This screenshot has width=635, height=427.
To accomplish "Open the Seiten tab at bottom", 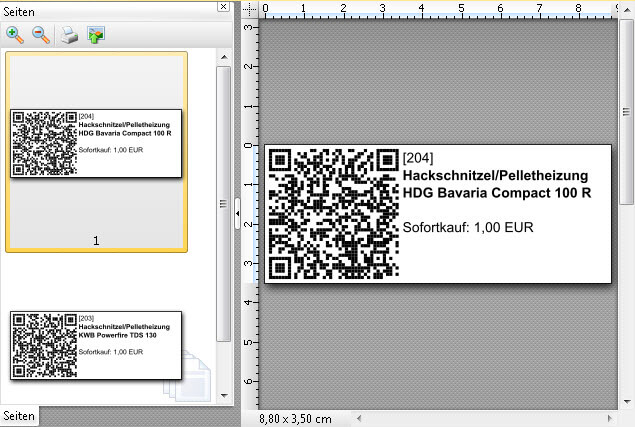I will click(19, 416).
